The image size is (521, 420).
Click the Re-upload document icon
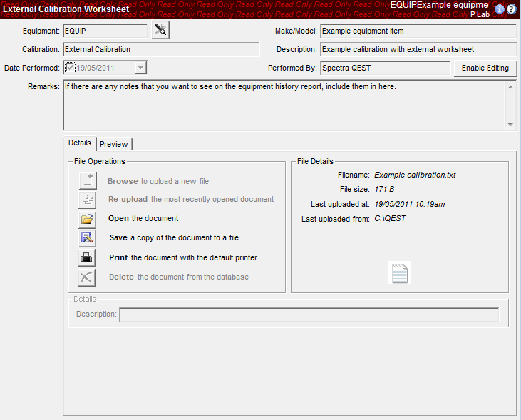[87, 200]
